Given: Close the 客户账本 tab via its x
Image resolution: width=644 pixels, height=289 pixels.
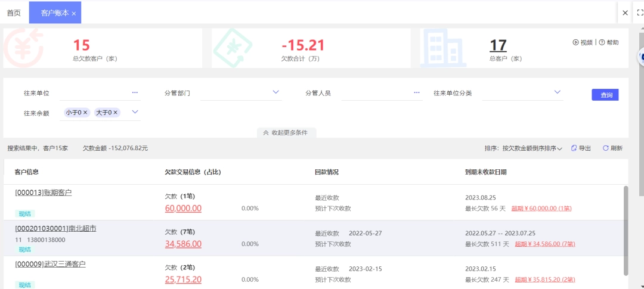Looking at the screenshot, I should [74, 14].
